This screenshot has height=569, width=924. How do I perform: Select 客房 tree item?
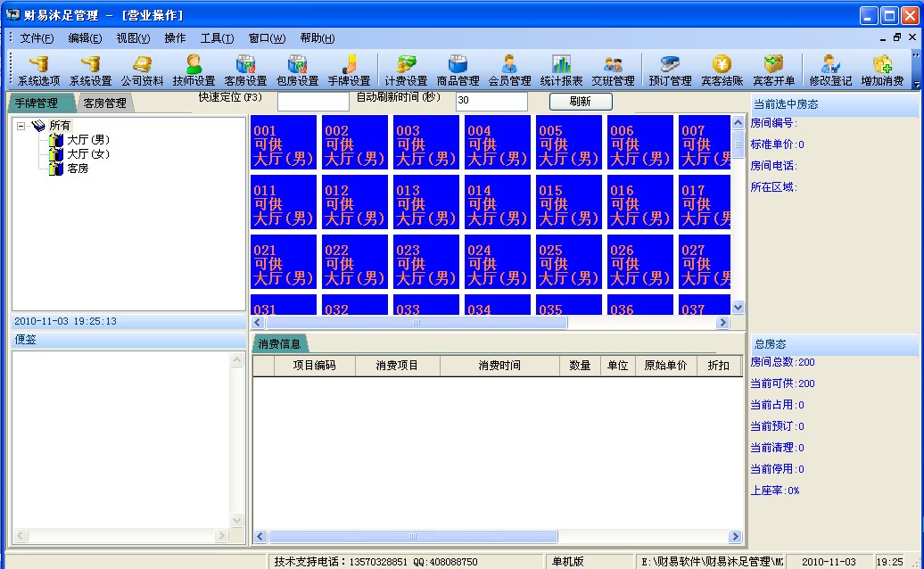click(x=78, y=169)
